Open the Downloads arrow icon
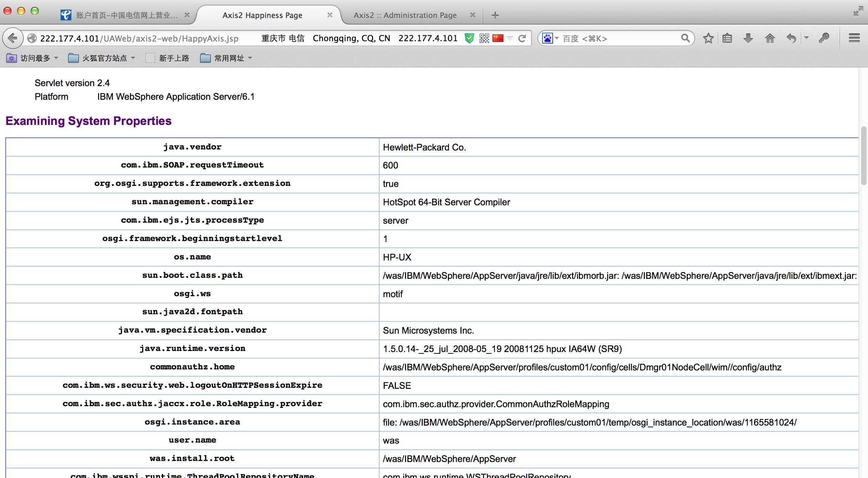The height and width of the screenshot is (478, 868). click(748, 38)
